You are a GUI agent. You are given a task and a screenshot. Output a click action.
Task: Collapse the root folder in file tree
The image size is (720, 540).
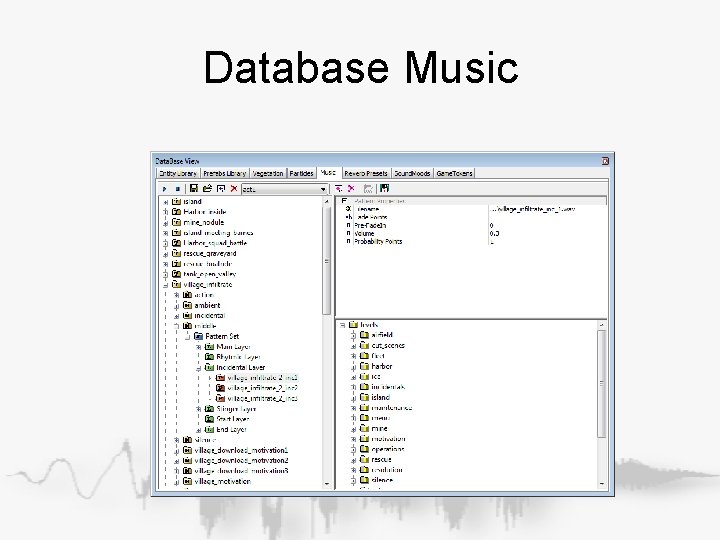tap(343, 325)
